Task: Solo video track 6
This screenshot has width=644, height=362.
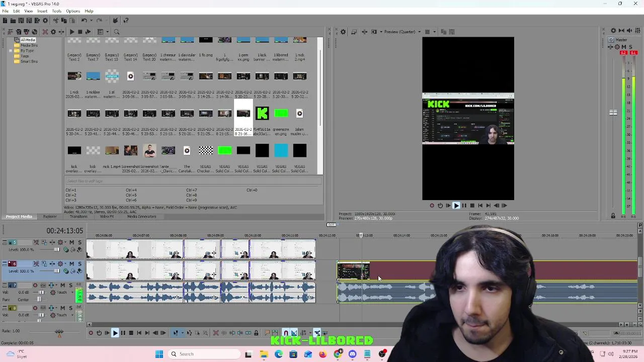Action: click(79, 263)
